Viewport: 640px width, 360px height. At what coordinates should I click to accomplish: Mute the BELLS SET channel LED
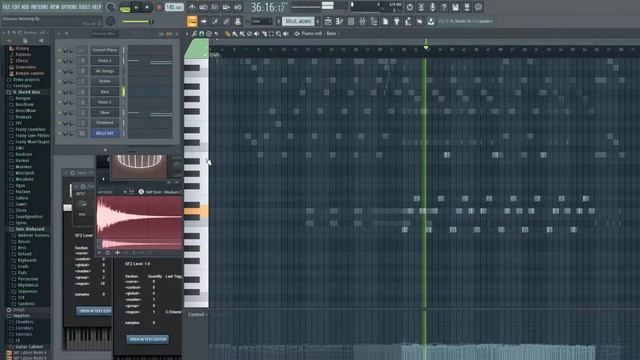coord(60,133)
